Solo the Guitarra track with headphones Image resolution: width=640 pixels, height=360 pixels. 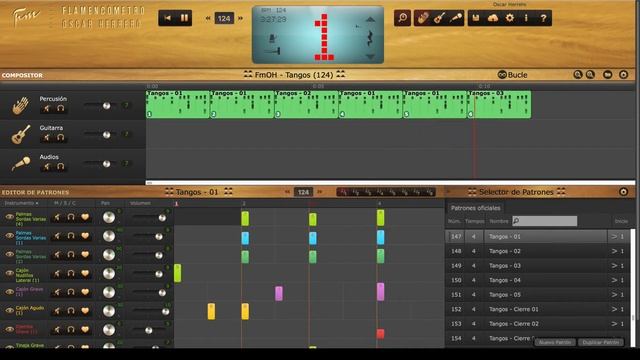coord(60,138)
